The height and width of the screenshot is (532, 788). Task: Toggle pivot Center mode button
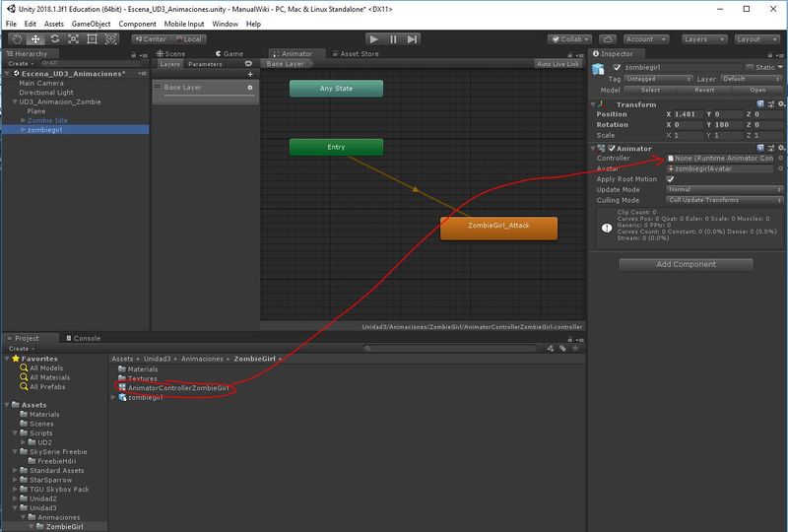[x=151, y=39]
